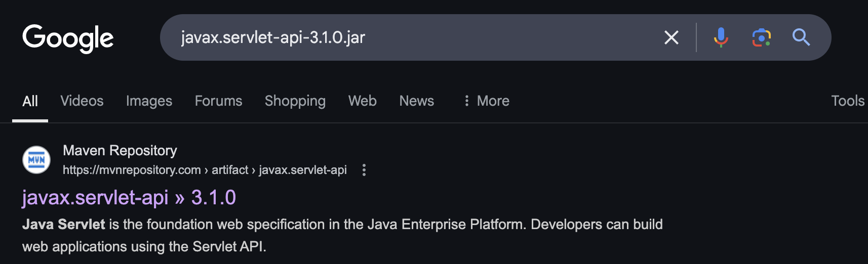
Task: Switch to the Shopping tab
Action: click(x=295, y=101)
